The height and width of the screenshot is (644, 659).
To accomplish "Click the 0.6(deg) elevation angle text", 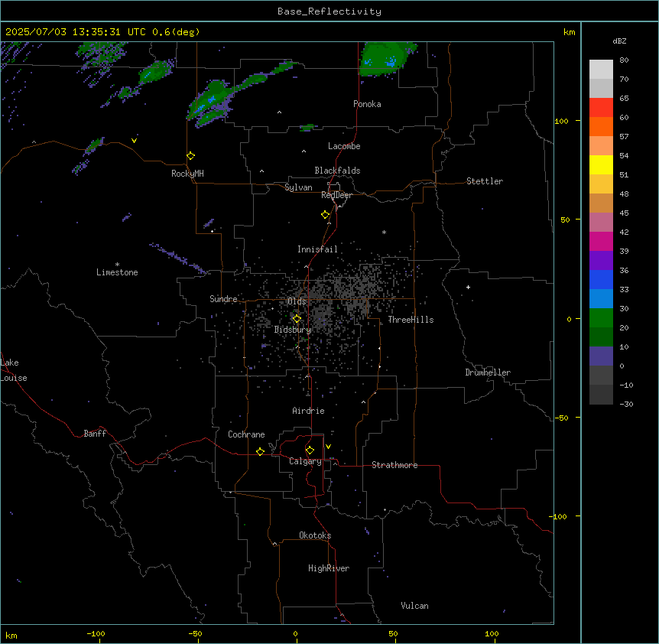I will tap(176, 32).
